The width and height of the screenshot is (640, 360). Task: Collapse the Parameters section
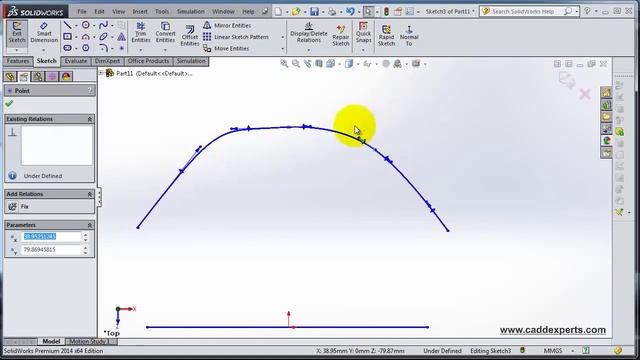pyautogui.click(x=89, y=225)
